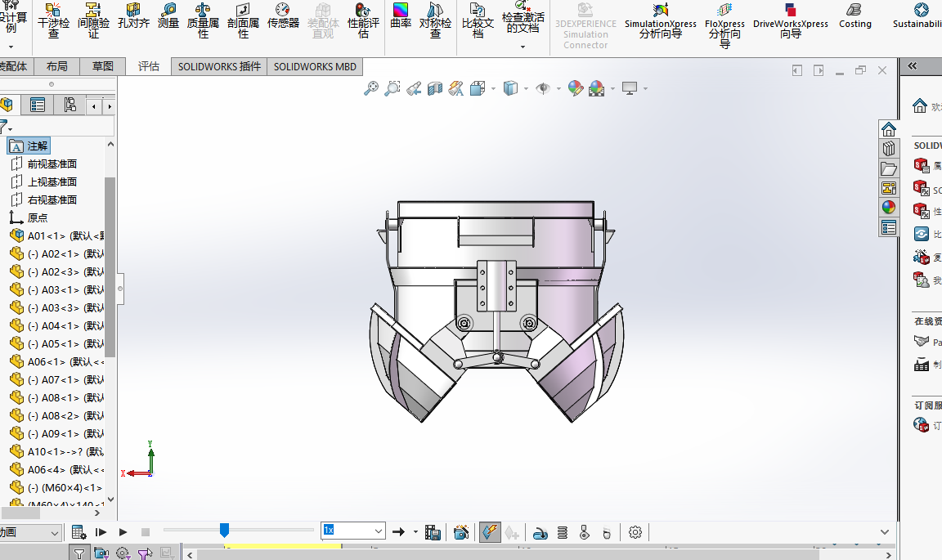
Task: Open Design Library in task pane
Action: tap(889, 149)
